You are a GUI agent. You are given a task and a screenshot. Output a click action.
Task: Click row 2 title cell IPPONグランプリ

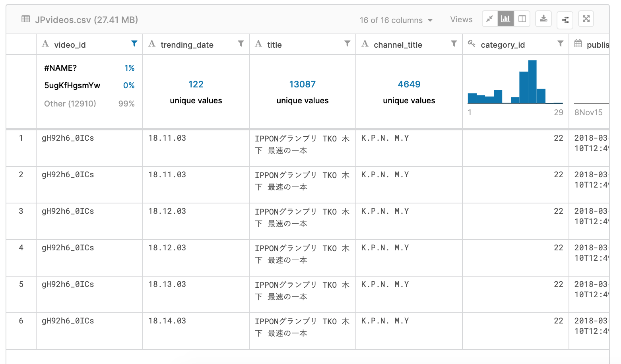point(302,181)
